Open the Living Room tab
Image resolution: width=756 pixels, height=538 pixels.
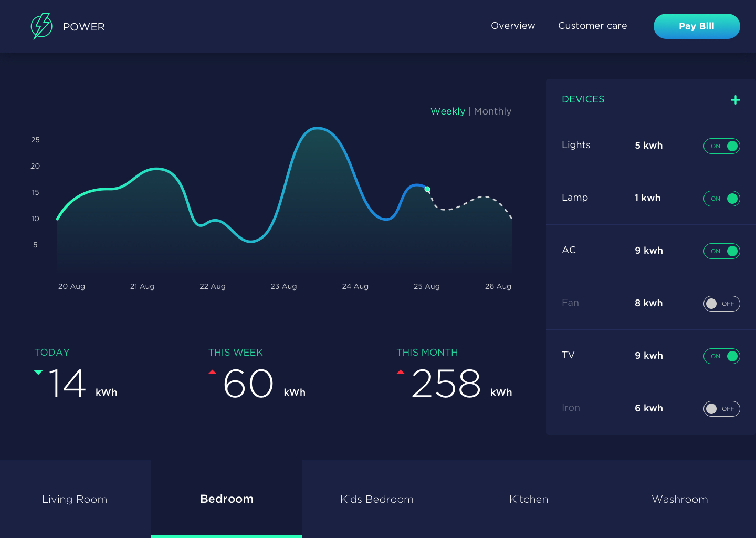click(x=75, y=499)
